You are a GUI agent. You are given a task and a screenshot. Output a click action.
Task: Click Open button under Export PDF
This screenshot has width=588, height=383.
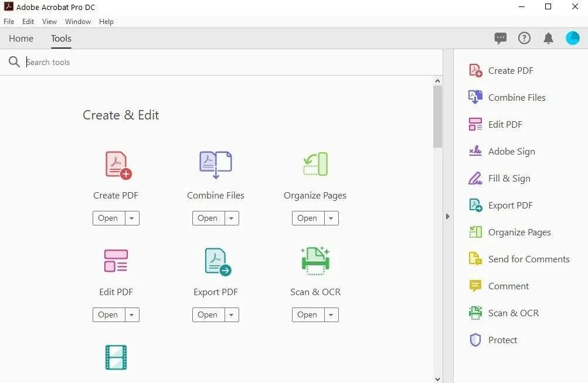(x=209, y=315)
